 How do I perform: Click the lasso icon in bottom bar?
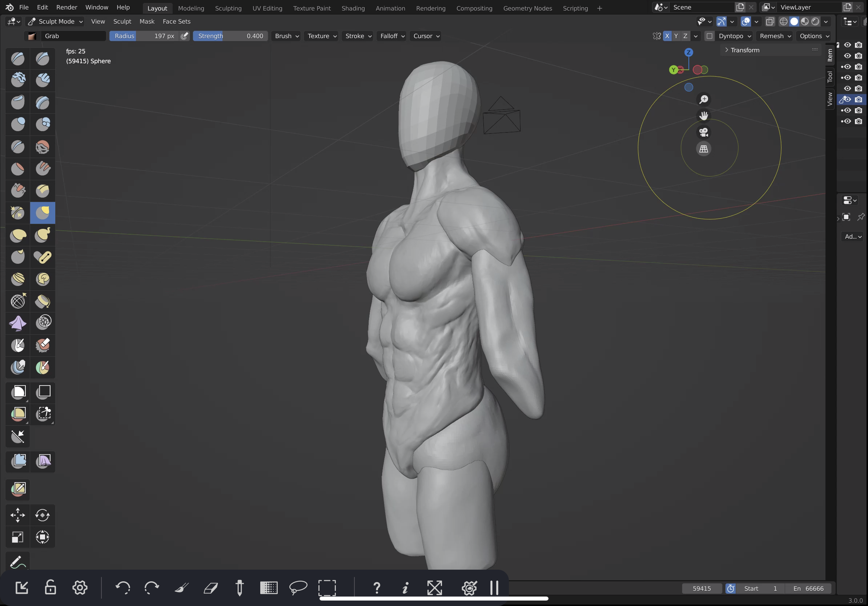pyautogui.click(x=298, y=588)
